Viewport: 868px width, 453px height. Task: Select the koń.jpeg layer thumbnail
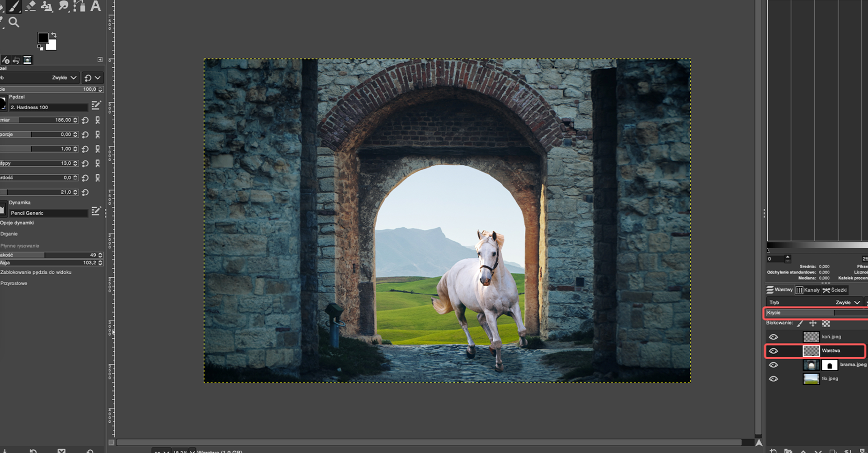point(811,337)
